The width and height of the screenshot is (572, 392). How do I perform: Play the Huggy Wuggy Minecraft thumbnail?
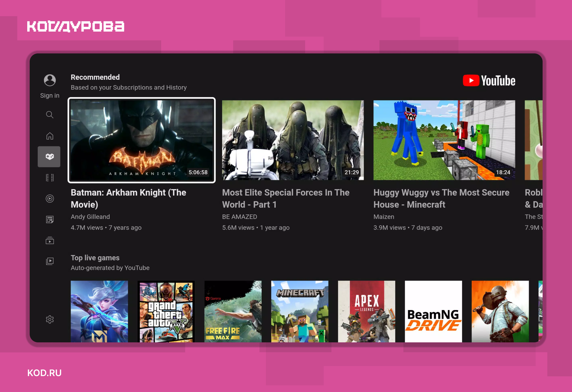click(444, 140)
